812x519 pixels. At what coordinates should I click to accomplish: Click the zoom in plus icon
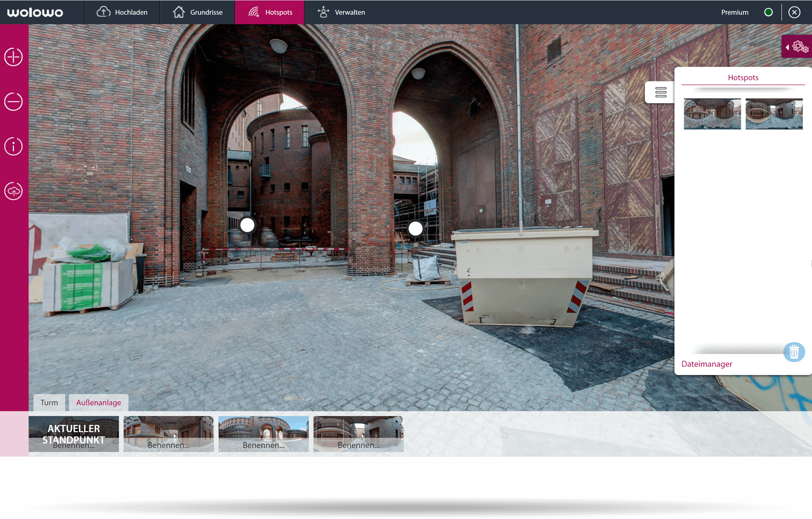click(x=13, y=57)
